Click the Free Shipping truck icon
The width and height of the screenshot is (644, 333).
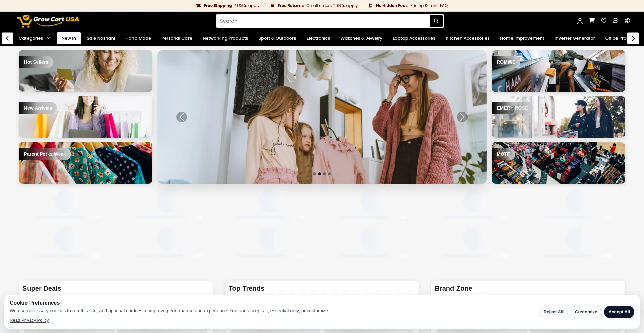click(x=199, y=6)
